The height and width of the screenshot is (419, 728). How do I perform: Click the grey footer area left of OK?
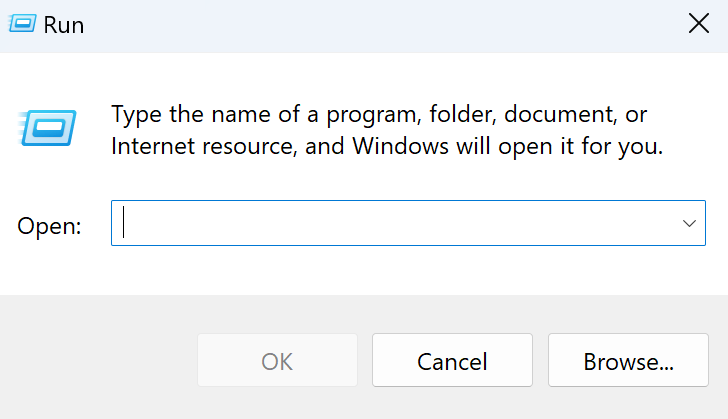(98, 360)
